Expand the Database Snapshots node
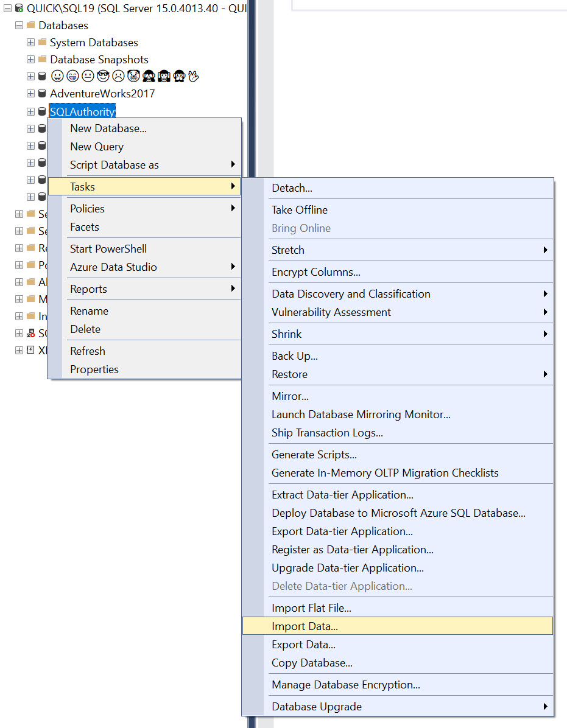This screenshot has width=567, height=728. [x=30, y=60]
